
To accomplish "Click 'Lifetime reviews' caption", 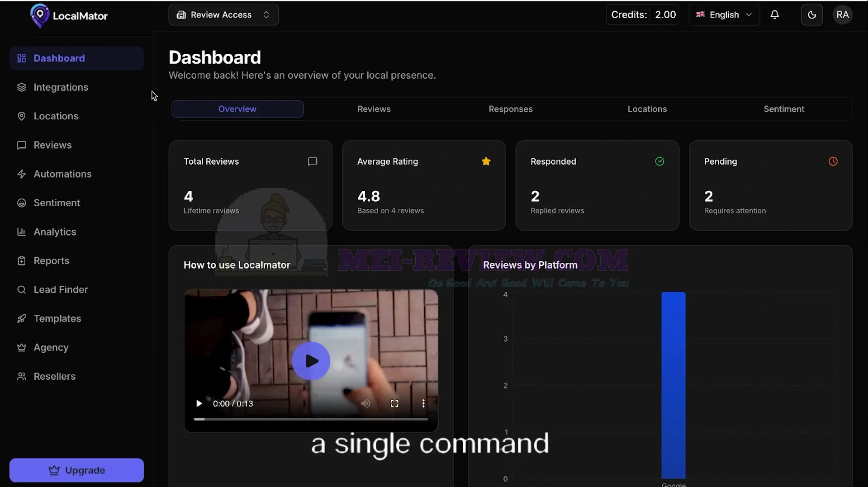I will (211, 211).
